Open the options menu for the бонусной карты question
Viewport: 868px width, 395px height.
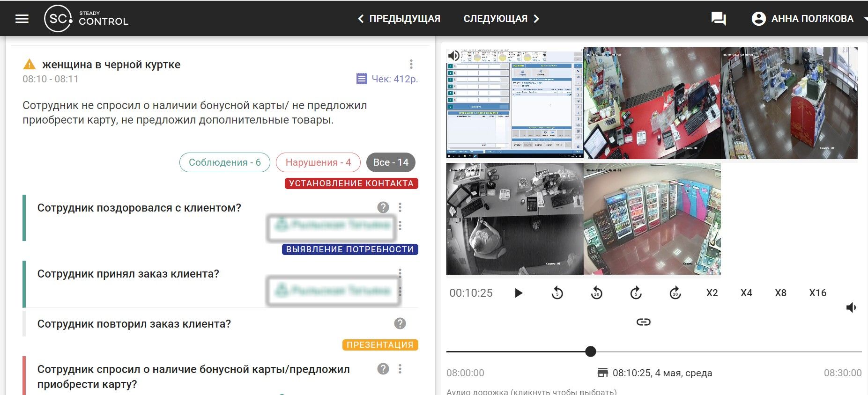[x=400, y=369]
